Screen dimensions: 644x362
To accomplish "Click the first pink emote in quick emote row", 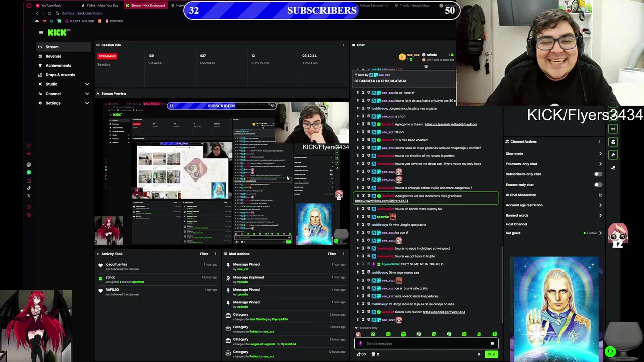I will [358, 334].
